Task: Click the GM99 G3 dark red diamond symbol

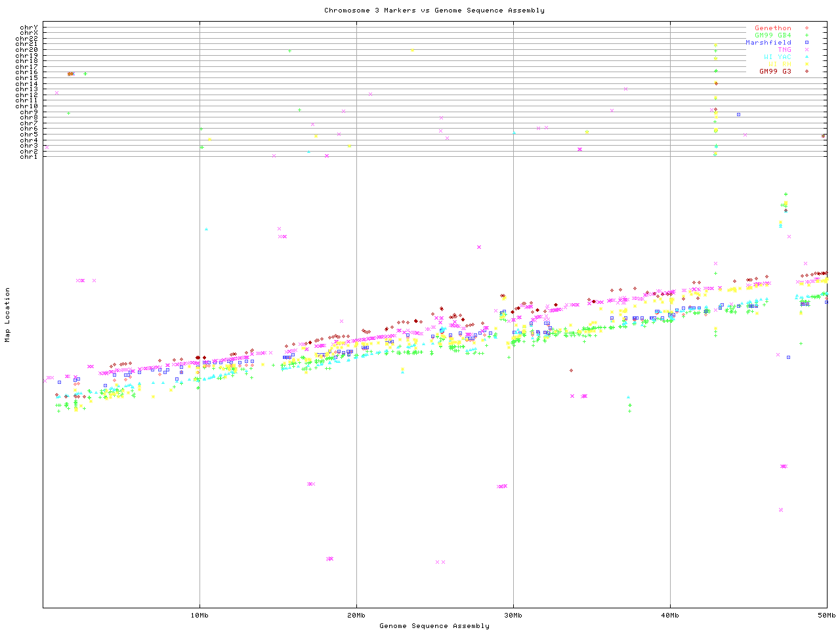Action: (807, 72)
